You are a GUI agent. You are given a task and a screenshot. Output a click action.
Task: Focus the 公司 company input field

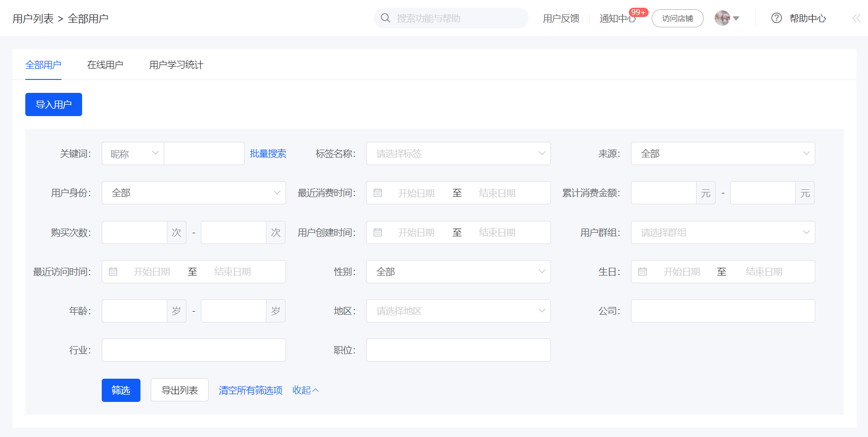pos(723,311)
